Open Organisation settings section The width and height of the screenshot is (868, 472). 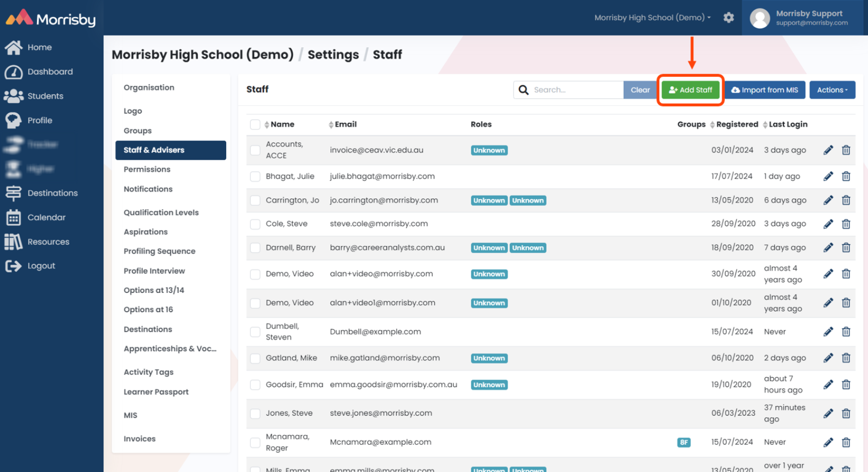point(149,87)
